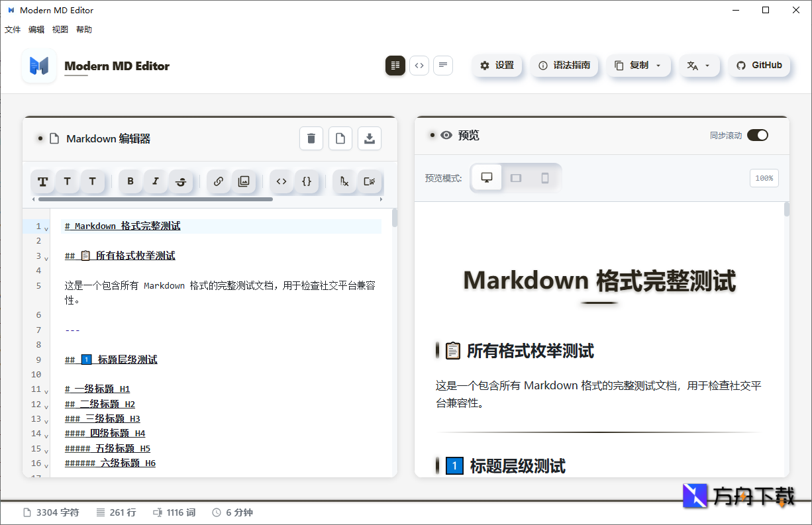Create a new document with the page icon
The height and width of the screenshot is (525, 812).
point(340,138)
